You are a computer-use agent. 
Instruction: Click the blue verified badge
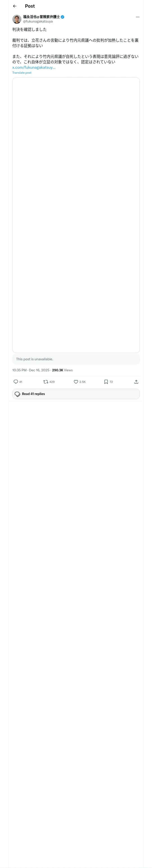63,17
